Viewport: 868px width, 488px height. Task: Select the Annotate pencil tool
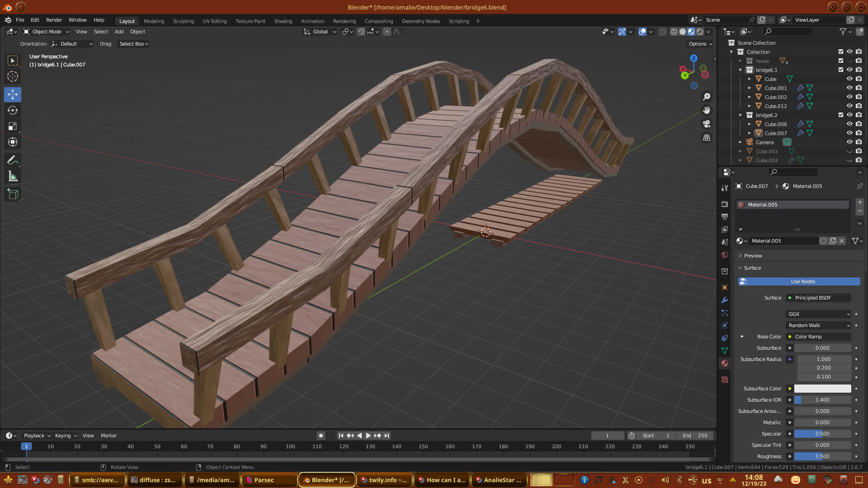(x=13, y=160)
